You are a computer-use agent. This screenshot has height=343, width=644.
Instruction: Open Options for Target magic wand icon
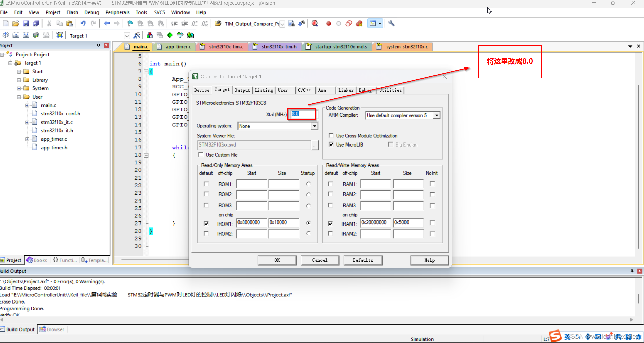point(137,35)
